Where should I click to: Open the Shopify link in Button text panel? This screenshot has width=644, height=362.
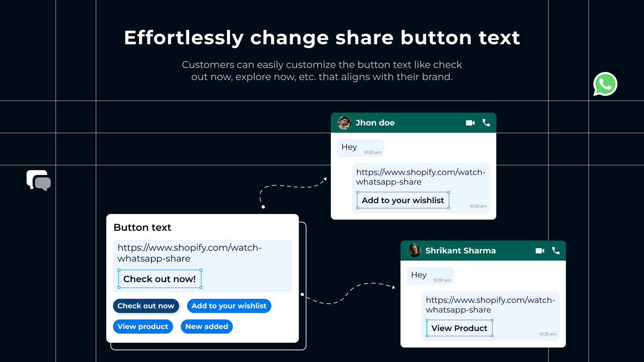click(190, 253)
